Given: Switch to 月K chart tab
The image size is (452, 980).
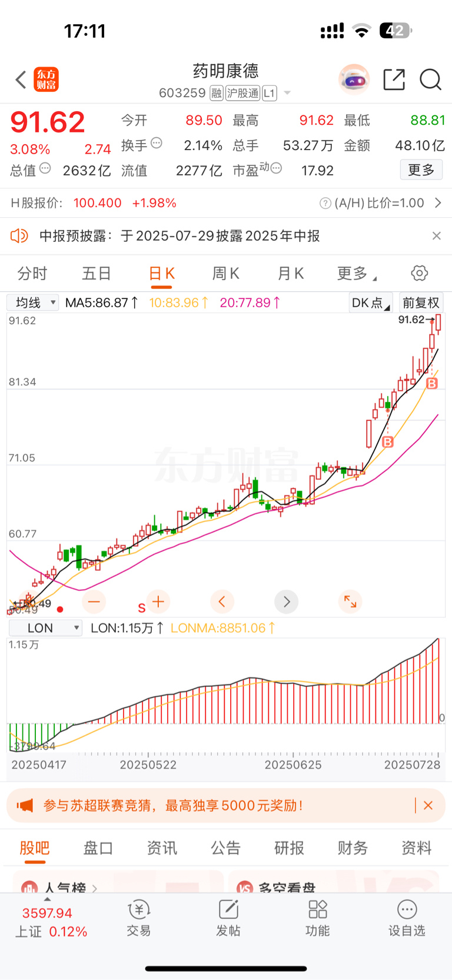Looking at the screenshot, I should point(291,274).
